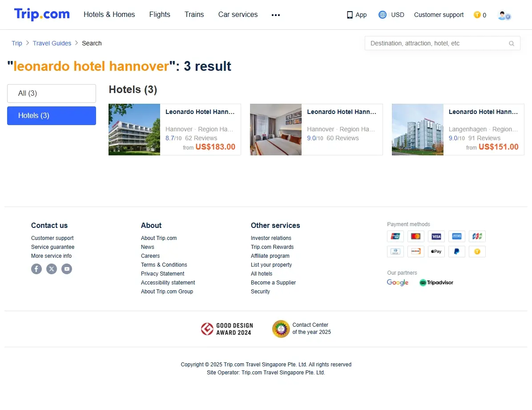Open the user profile avatar icon
532x410 pixels.
504,15
